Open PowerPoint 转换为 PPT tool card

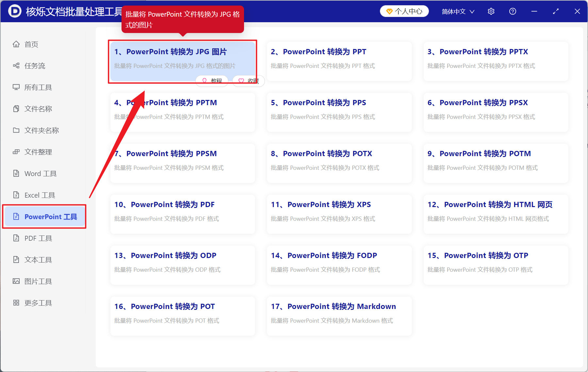339,61
